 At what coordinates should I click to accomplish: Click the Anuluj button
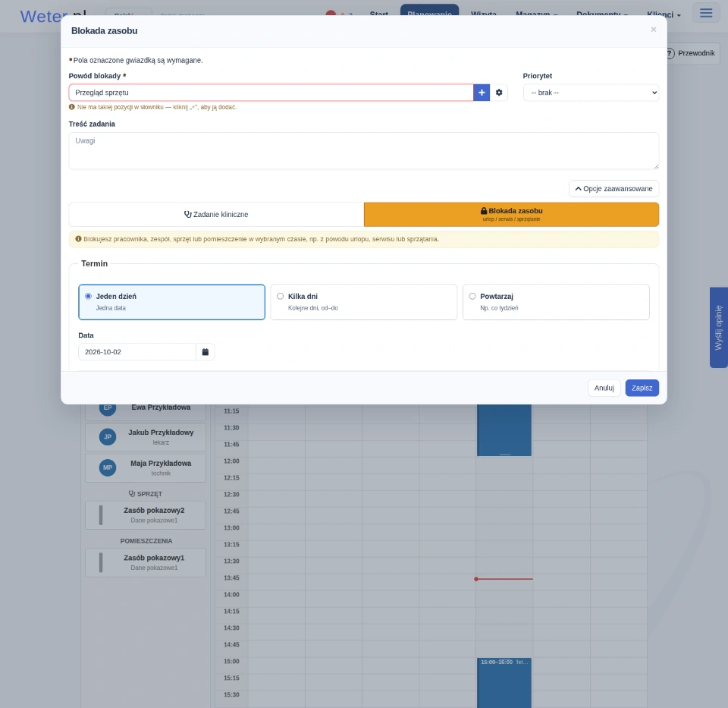coord(604,388)
